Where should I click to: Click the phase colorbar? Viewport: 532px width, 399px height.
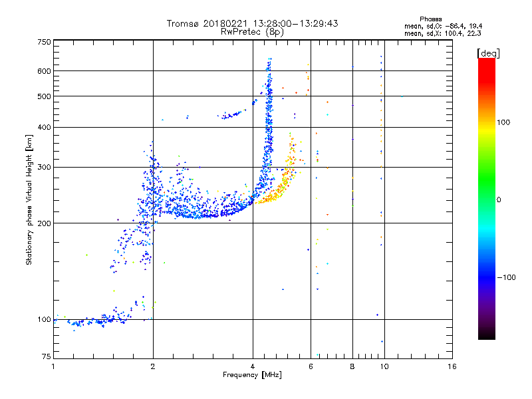487,198
